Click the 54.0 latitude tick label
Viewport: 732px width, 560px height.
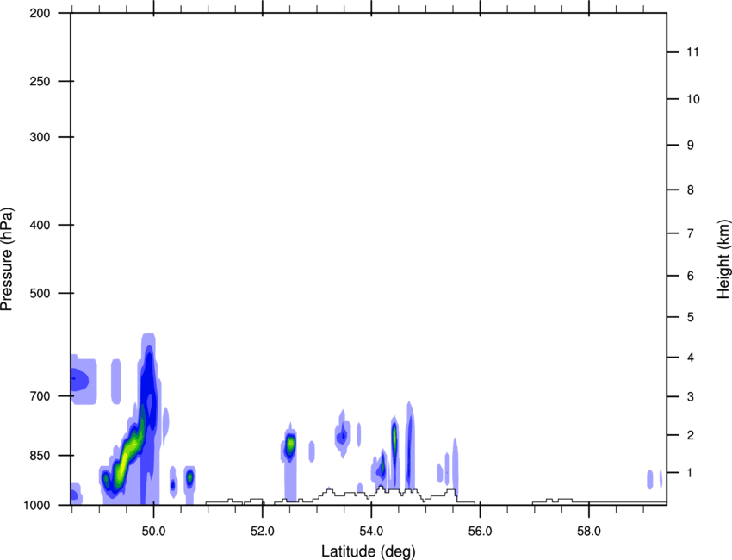coord(371,532)
